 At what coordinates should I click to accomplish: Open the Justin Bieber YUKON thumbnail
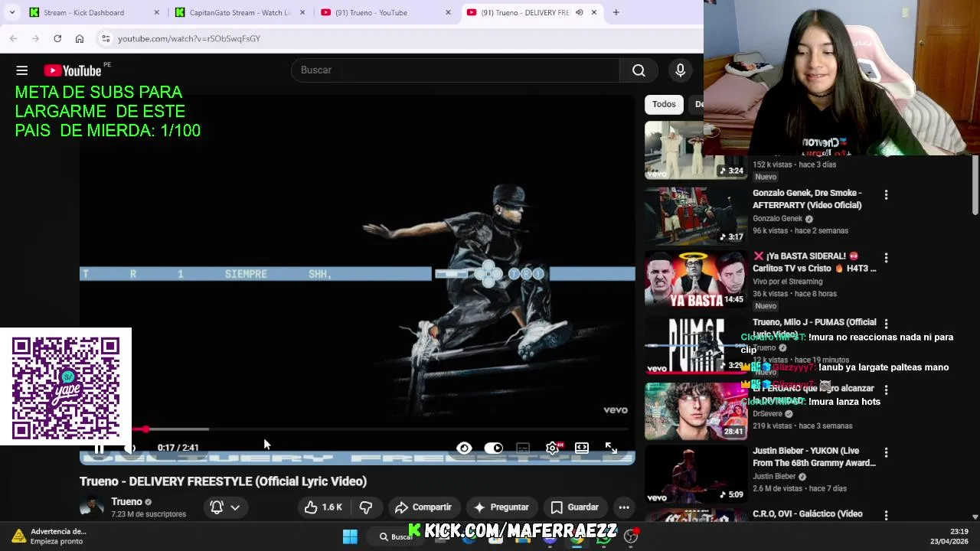695,474
